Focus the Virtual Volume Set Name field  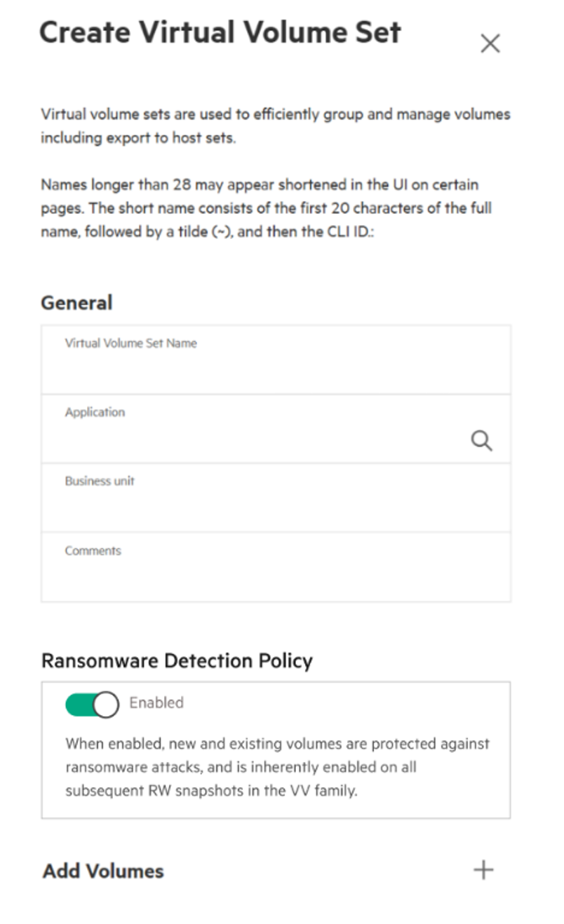[x=276, y=360]
